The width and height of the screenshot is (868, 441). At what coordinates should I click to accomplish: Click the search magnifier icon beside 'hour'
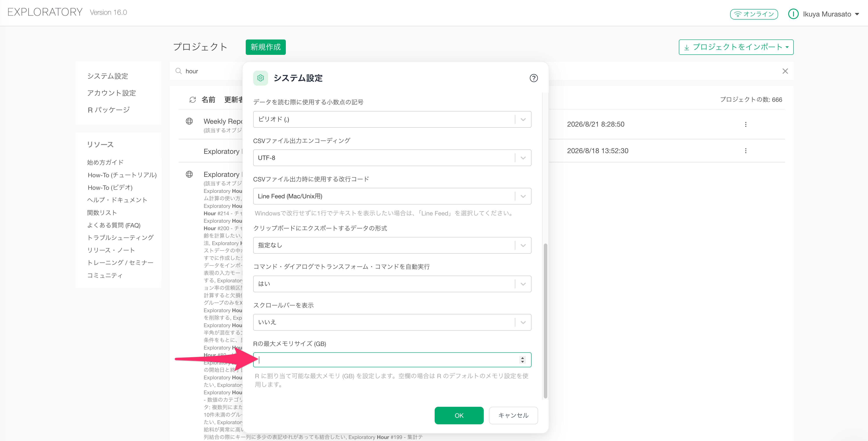click(179, 71)
